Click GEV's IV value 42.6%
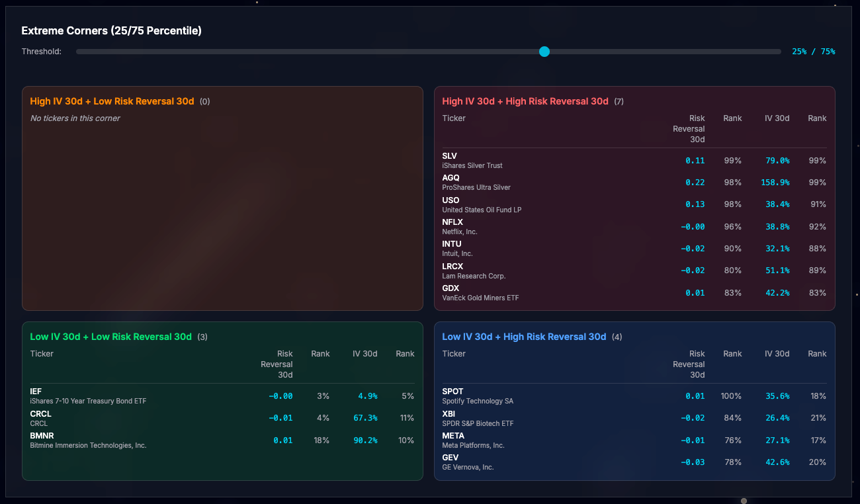Image resolution: width=860 pixels, height=504 pixels. tap(777, 462)
